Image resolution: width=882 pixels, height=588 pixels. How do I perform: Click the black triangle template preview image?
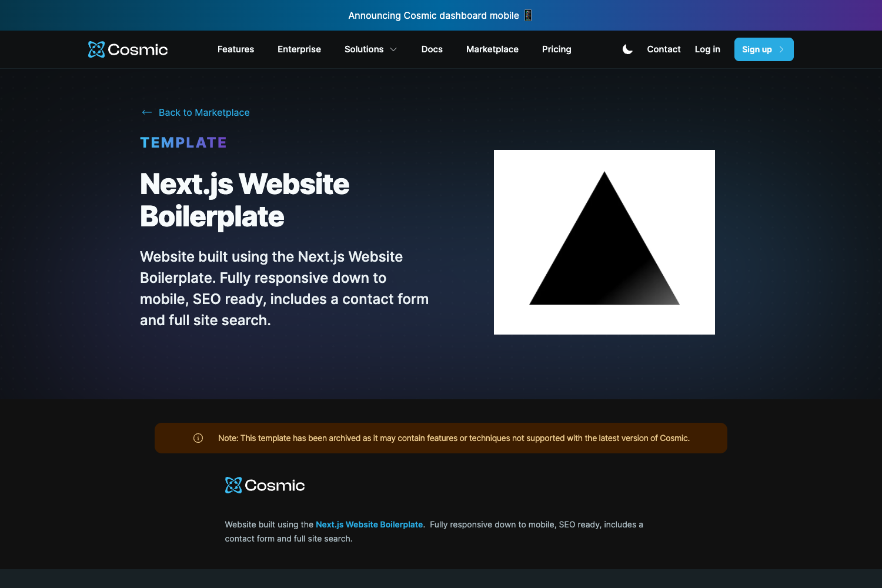point(604,242)
